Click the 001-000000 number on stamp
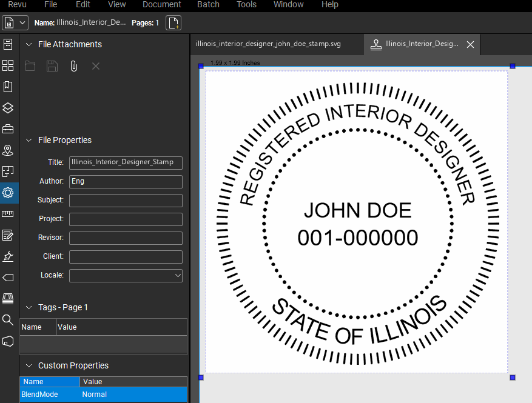 [358, 238]
